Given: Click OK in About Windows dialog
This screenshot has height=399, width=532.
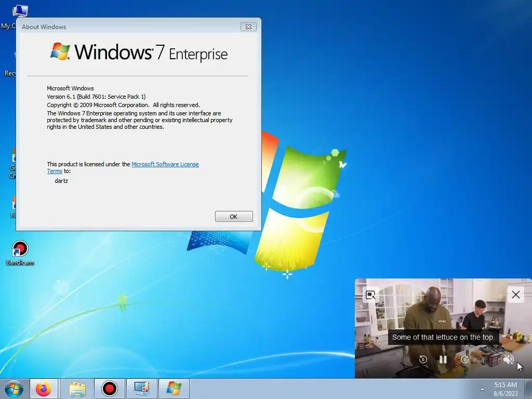Looking at the screenshot, I should (234, 217).
